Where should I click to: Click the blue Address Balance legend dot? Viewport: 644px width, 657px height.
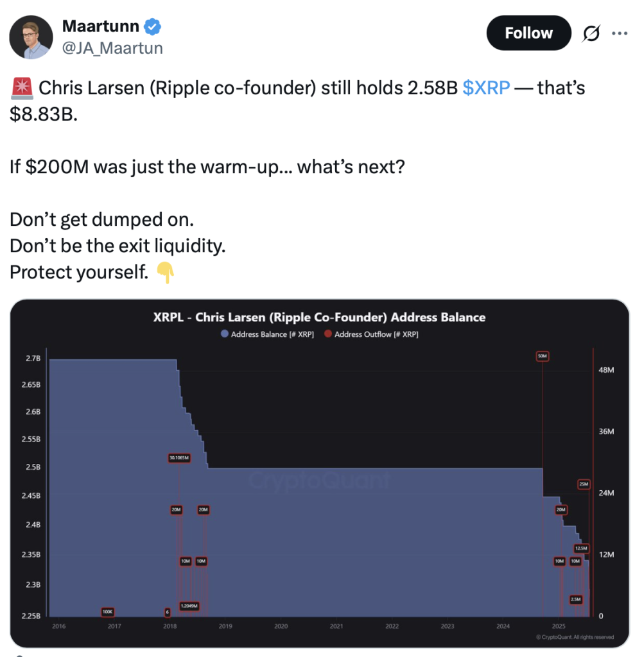coord(225,334)
